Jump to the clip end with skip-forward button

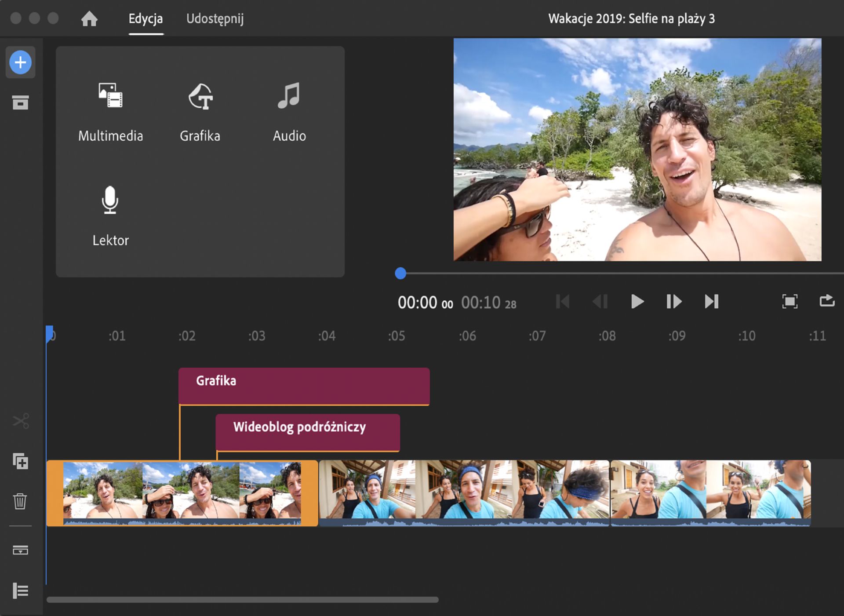[712, 302]
